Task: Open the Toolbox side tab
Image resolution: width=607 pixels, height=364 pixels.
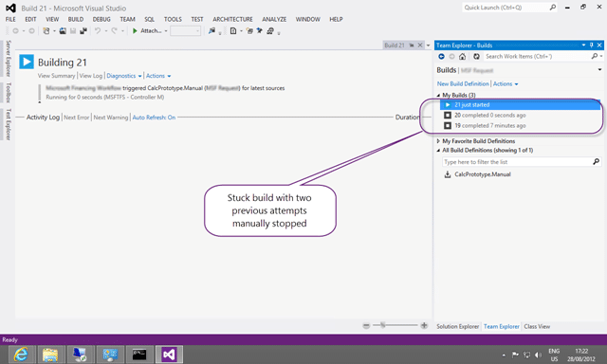Action: tap(9, 93)
